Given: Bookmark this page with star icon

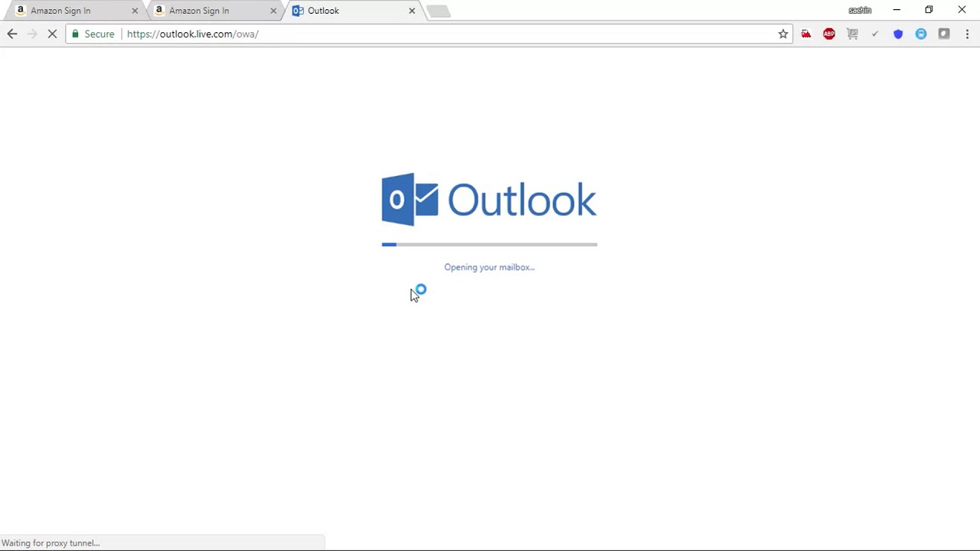Looking at the screenshot, I should click(783, 34).
